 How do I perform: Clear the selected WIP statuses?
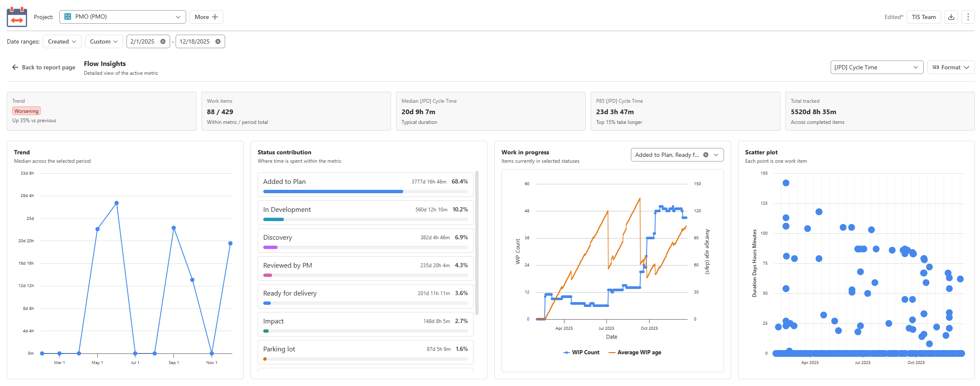point(706,155)
